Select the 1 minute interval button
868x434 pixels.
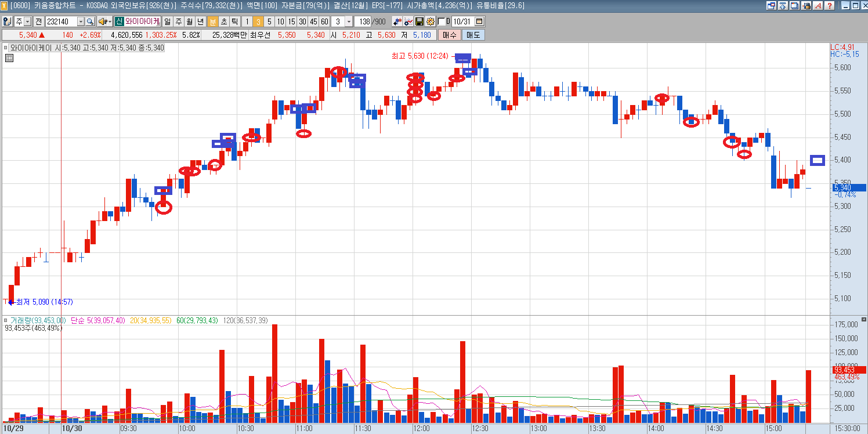pyautogui.click(x=247, y=21)
